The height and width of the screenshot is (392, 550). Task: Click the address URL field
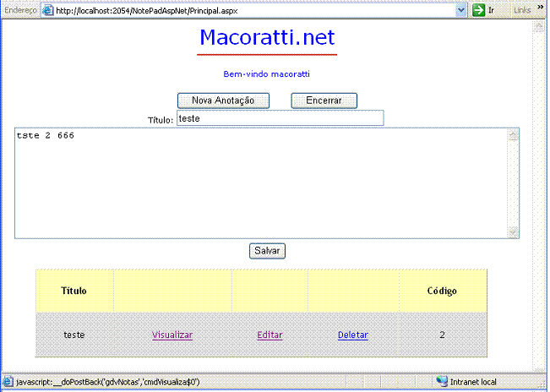(254, 10)
